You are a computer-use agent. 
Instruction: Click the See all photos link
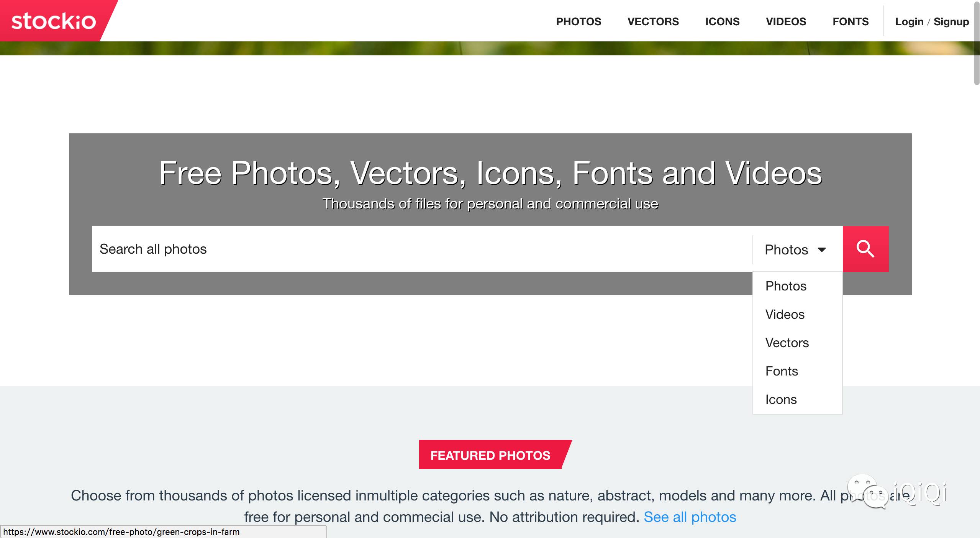tap(691, 515)
